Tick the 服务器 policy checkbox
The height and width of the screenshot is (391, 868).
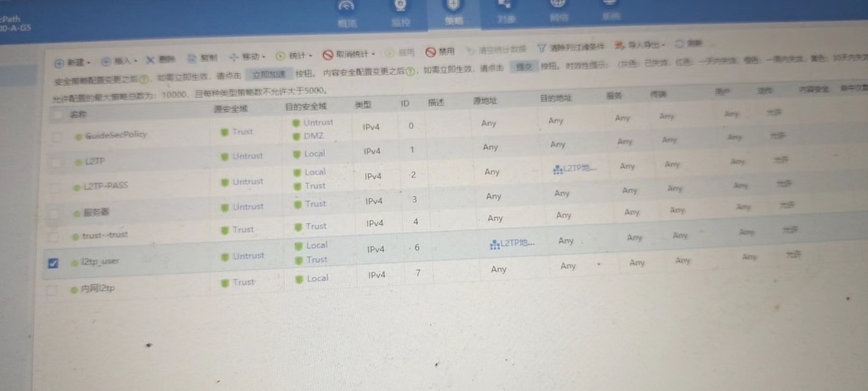(x=54, y=214)
